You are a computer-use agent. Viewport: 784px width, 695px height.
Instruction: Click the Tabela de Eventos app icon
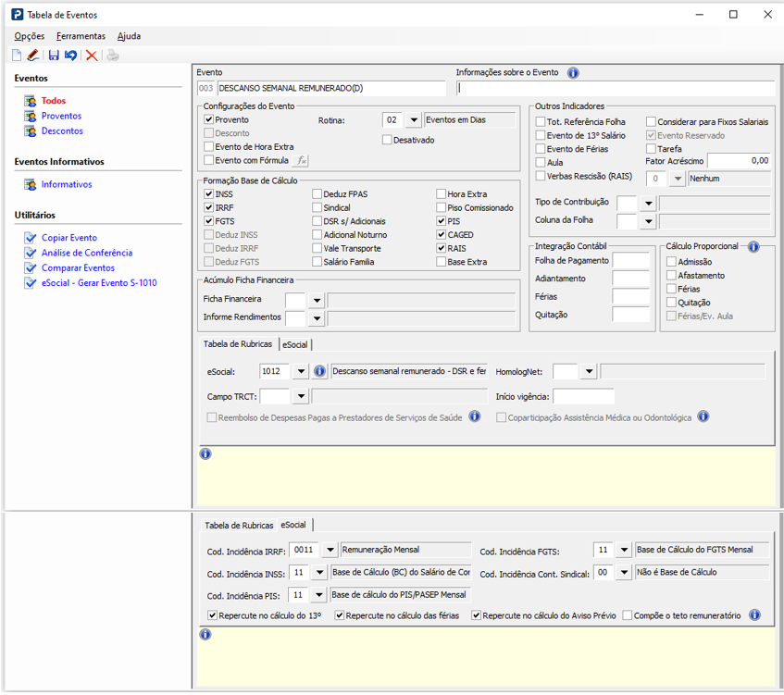click(17, 15)
